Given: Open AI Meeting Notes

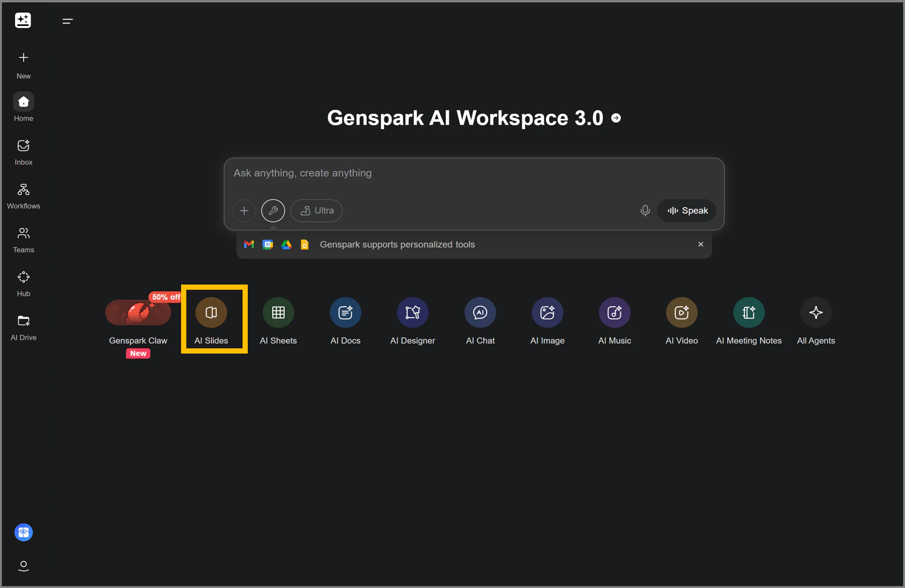Looking at the screenshot, I should pos(749,322).
